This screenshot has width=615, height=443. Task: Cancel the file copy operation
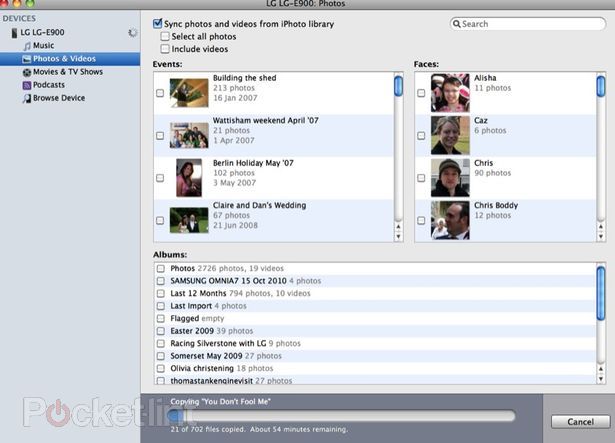[x=580, y=422]
